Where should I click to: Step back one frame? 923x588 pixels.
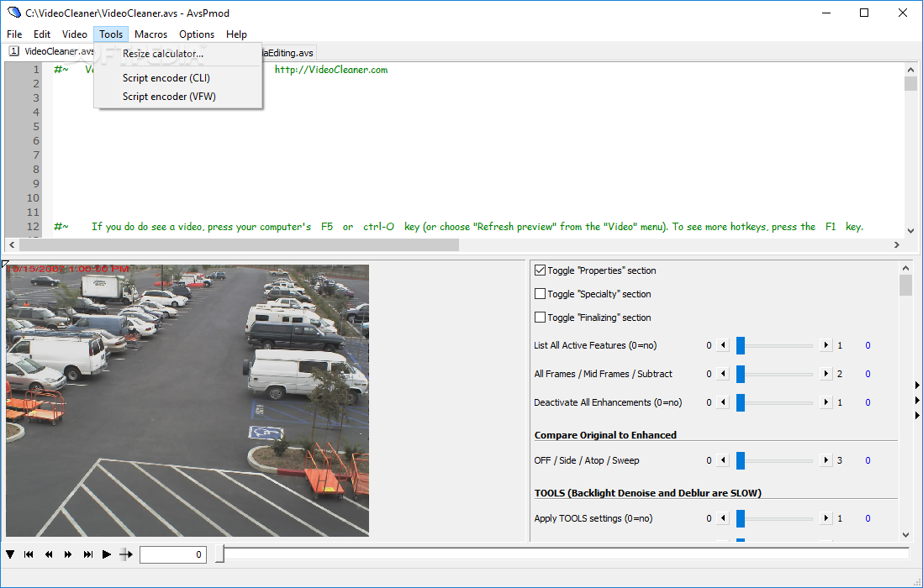click(48, 554)
